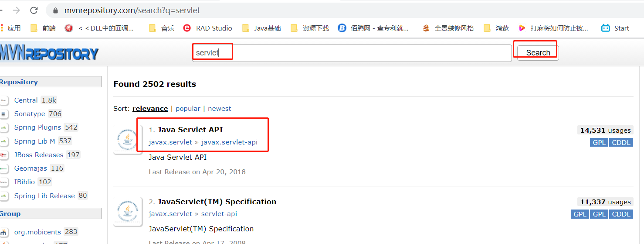Screen dimensions: 644x244
Task: Click the Repository sidebar heading
Action: tap(19, 82)
